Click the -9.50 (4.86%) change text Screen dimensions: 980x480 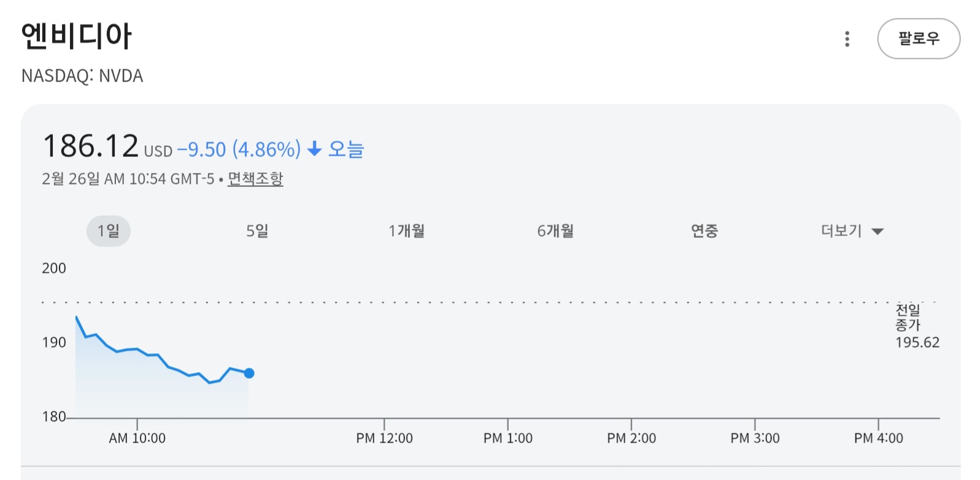tap(239, 150)
